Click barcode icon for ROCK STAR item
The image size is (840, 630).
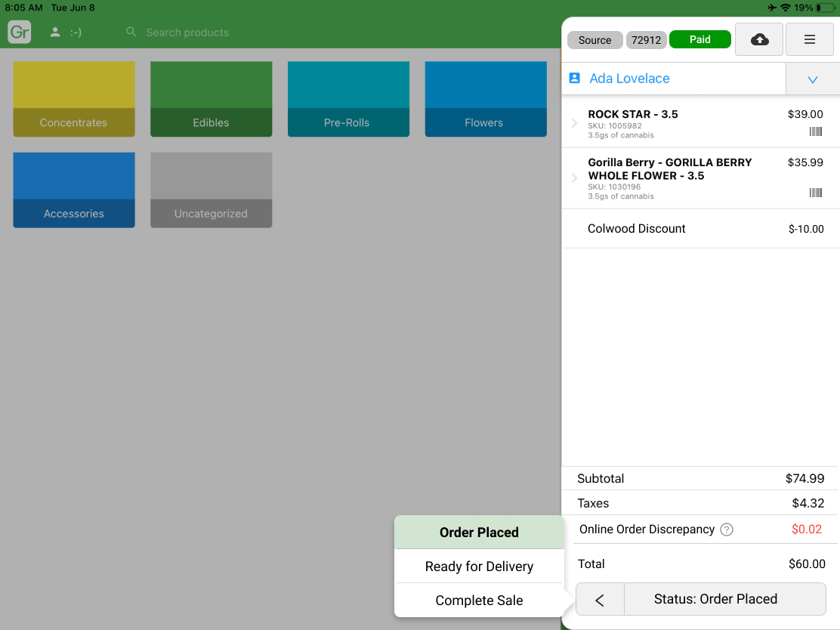point(815,131)
